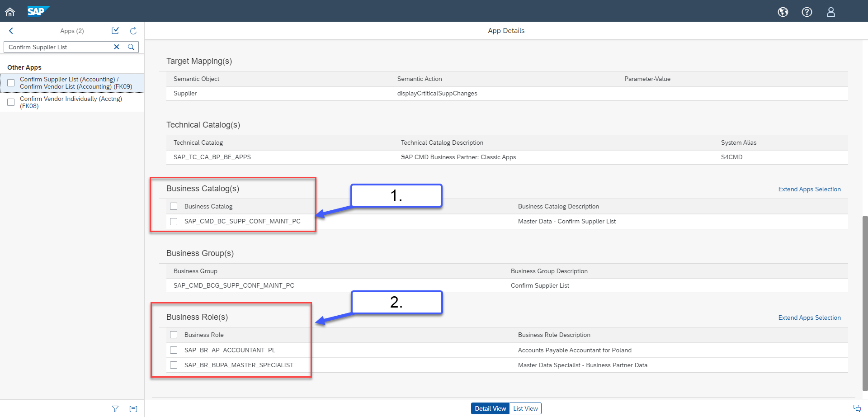
Task: Click SAP CMD Business Partner: Classic Apps description
Action: 458,157
